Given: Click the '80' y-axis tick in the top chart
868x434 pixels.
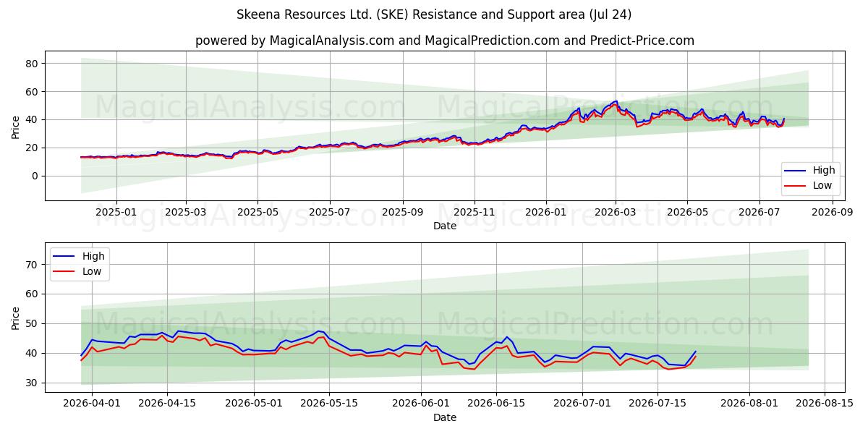Looking at the screenshot, I should (33, 64).
